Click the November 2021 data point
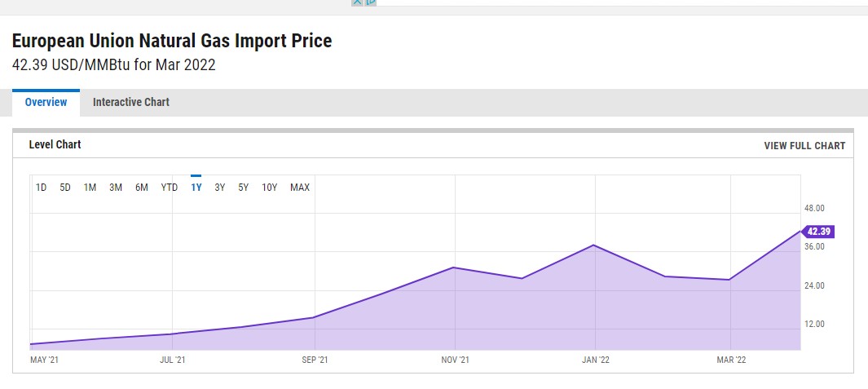 pos(454,267)
